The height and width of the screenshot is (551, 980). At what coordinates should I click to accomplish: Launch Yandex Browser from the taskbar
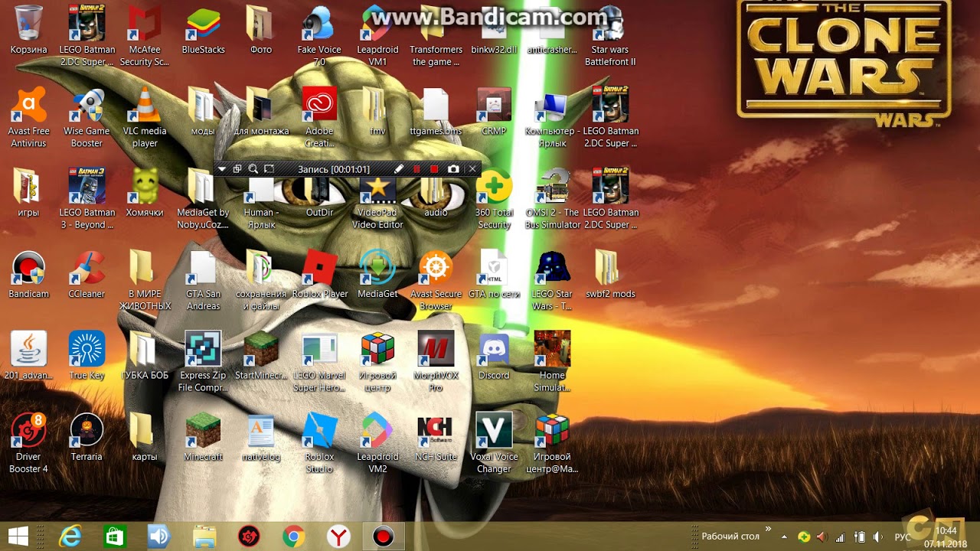tap(338, 536)
